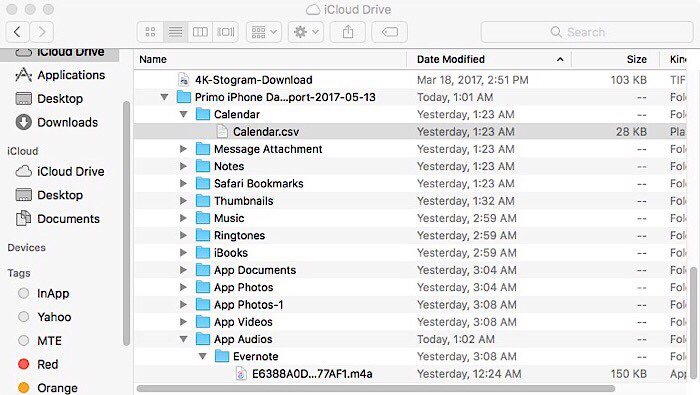This screenshot has height=395, width=700.
Task: Select iCloud Drive under iCloud section
Action: [60, 171]
